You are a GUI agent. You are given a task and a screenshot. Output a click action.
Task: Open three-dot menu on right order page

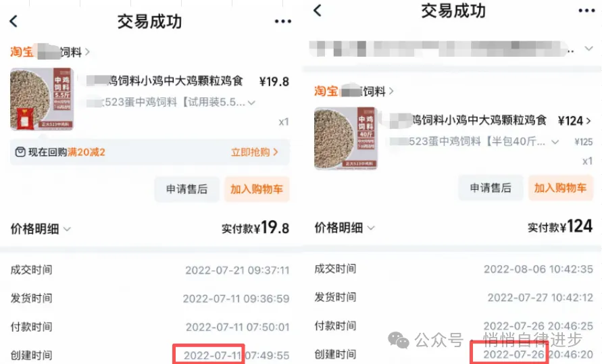click(586, 11)
